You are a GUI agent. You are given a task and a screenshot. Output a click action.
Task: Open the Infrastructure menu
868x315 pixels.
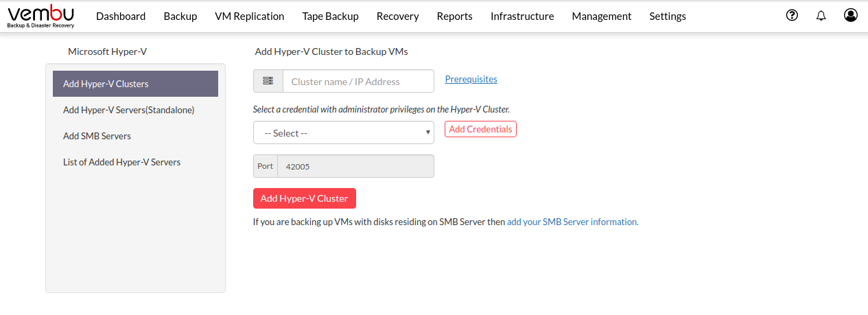click(522, 16)
